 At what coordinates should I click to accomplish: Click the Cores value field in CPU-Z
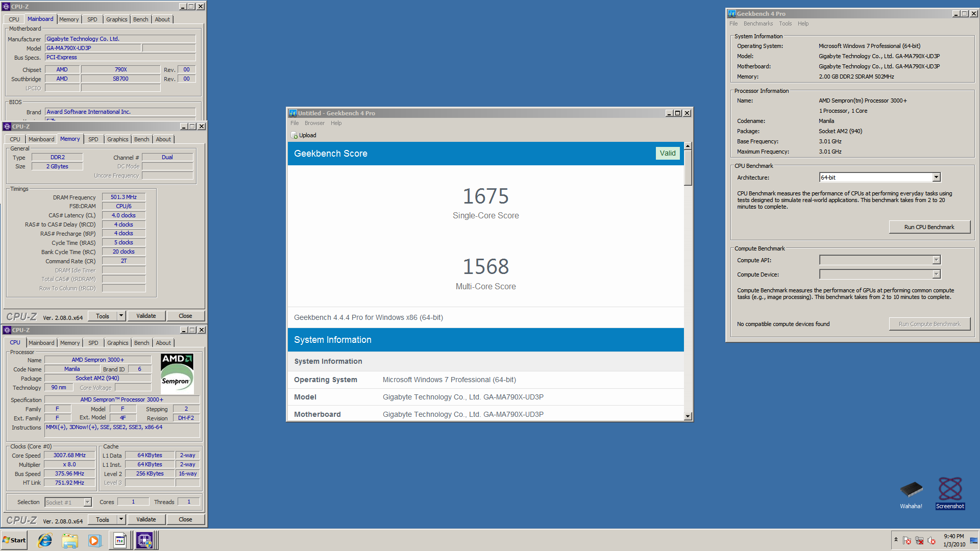pyautogui.click(x=133, y=502)
